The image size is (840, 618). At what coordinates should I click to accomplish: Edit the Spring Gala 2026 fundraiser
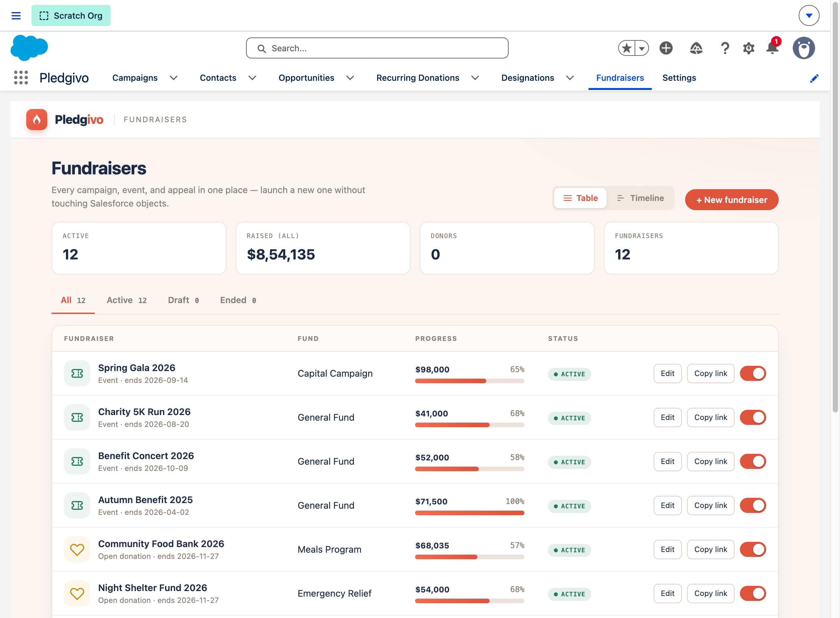tap(667, 373)
